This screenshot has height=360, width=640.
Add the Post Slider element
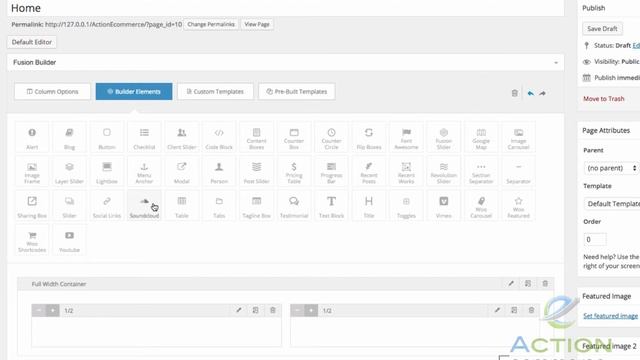pos(257,172)
